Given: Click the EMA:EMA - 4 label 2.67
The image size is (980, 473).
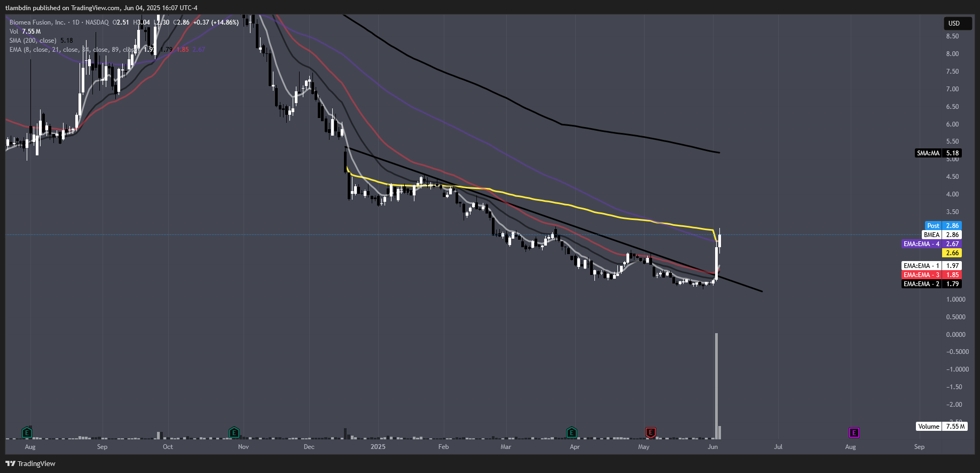Looking at the screenshot, I should click(x=931, y=244).
